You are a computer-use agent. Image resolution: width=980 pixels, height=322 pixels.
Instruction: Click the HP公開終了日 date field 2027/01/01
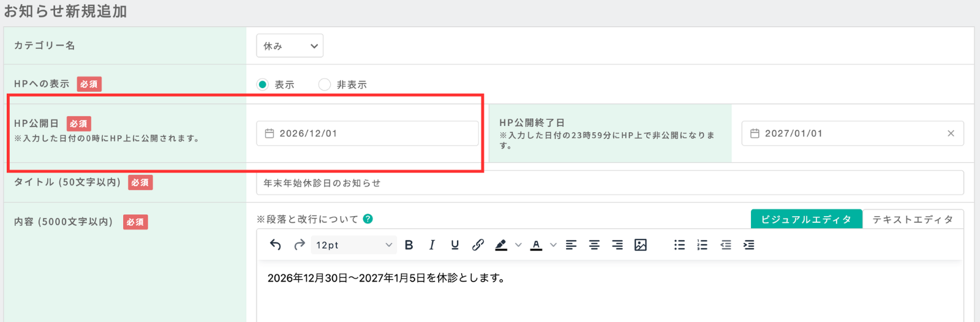click(853, 133)
